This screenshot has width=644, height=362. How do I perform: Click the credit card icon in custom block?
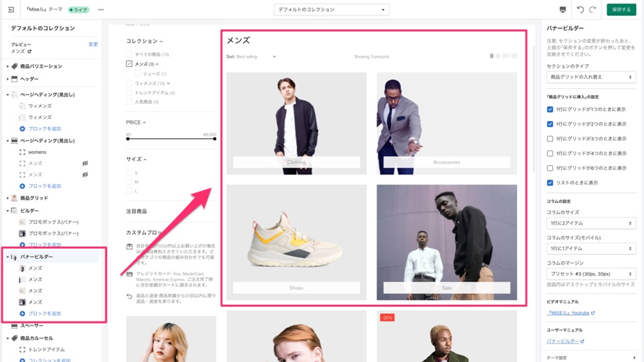tap(130, 275)
